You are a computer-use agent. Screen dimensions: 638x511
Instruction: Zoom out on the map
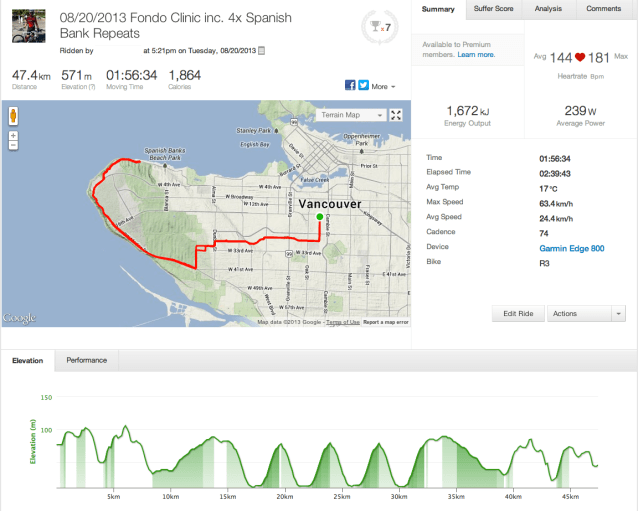click(x=13, y=146)
